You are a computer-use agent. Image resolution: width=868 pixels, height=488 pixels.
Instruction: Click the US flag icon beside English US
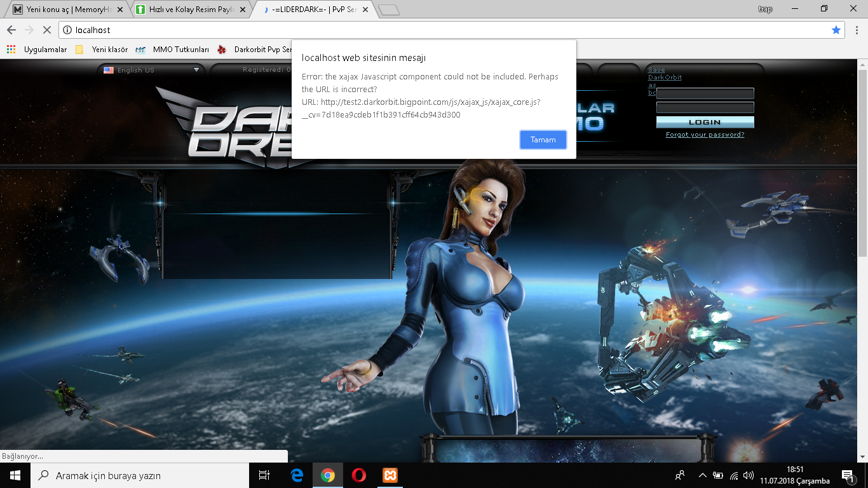pos(109,70)
